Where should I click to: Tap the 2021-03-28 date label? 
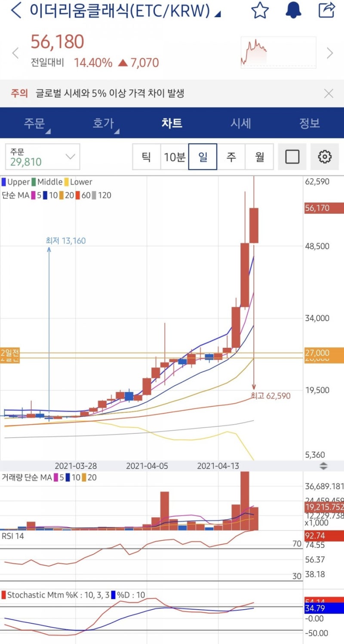pyautogui.click(x=76, y=466)
